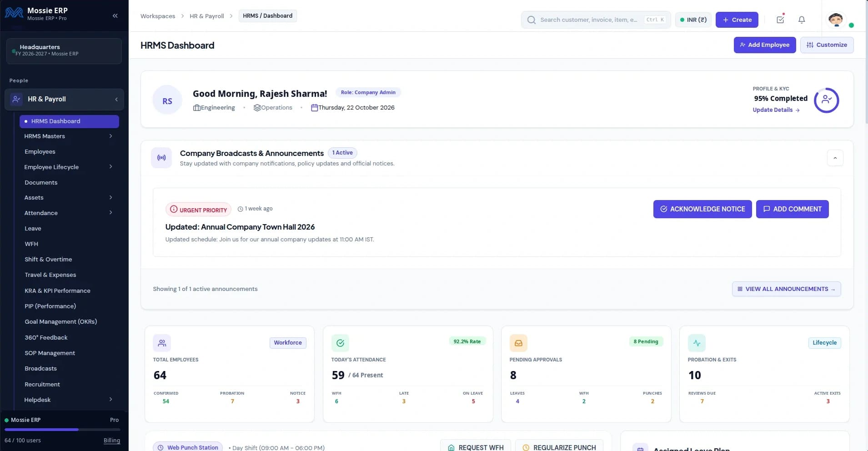Click the Create button

(737, 20)
